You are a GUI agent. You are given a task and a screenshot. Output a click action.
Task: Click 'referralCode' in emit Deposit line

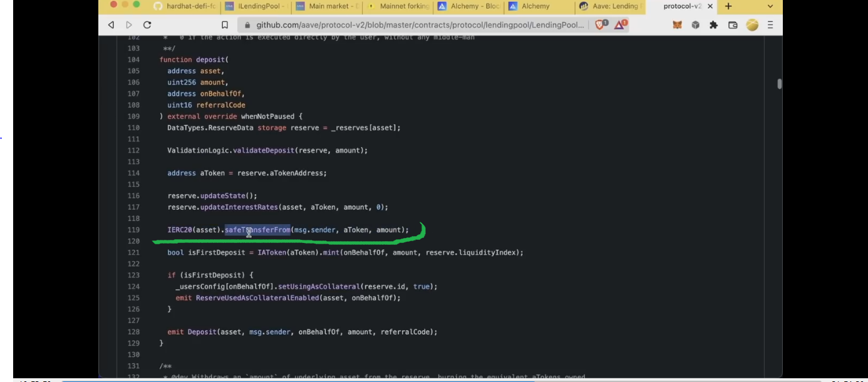click(x=405, y=332)
